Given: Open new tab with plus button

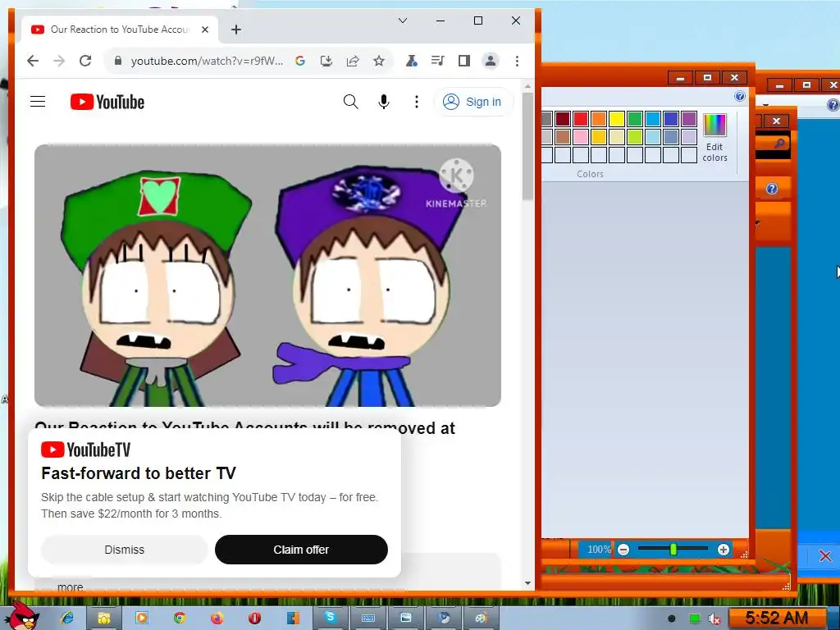Looking at the screenshot, I should (236, 30).
